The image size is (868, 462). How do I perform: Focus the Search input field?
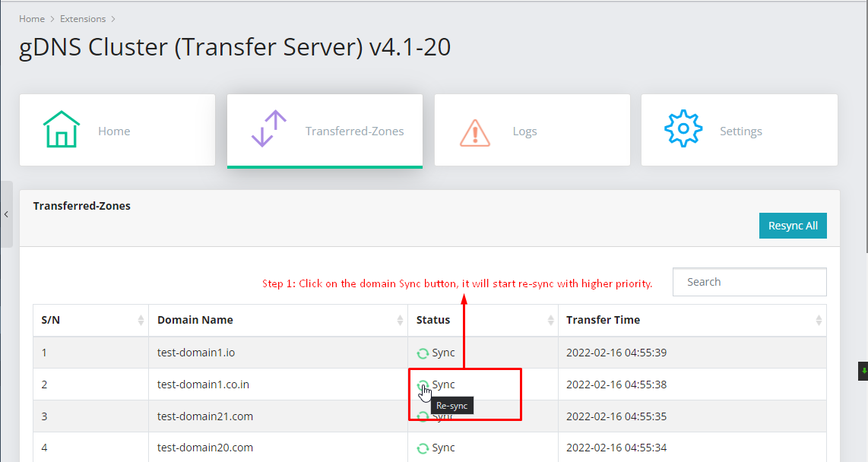point(749,282)
